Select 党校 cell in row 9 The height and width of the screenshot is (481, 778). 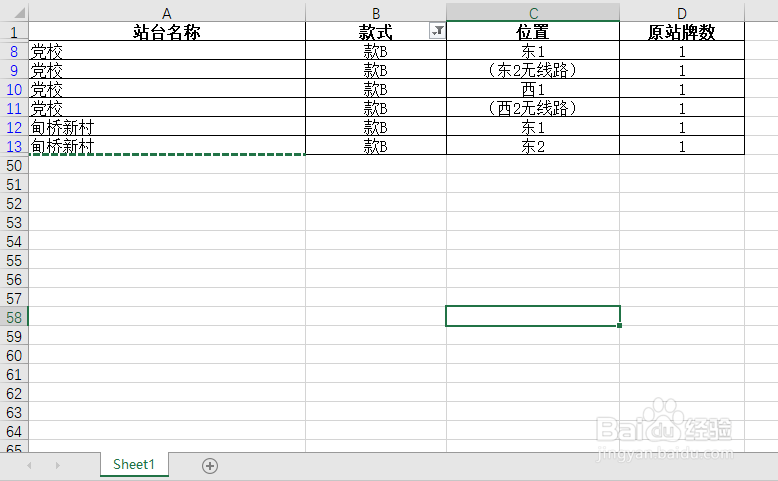point(167,70)
